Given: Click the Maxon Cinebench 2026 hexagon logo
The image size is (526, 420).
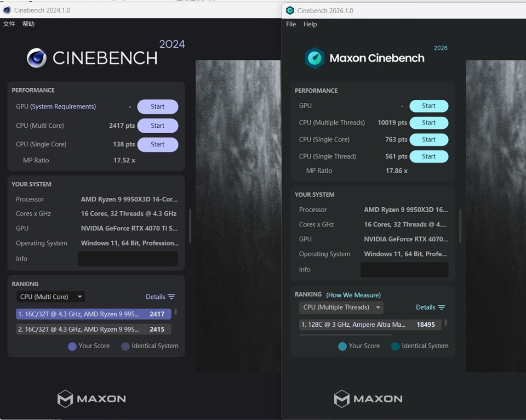Looking at the screenshot, I should [315, 58].
